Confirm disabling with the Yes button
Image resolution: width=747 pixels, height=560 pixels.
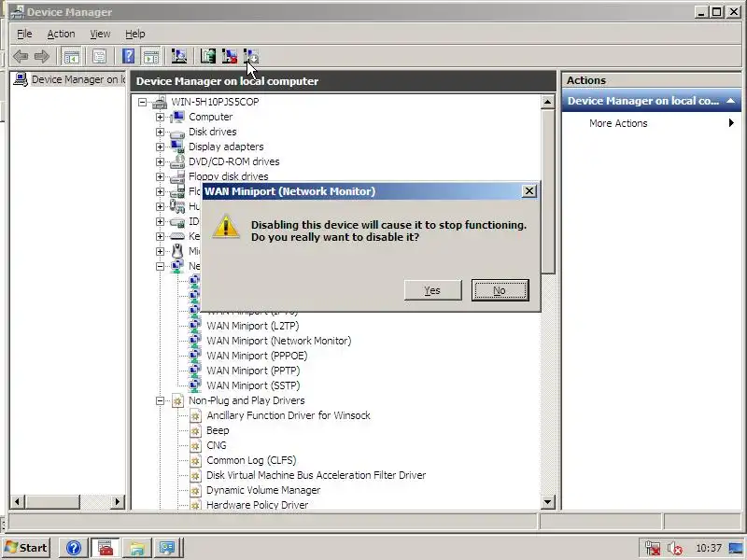[x=432, y=290]
